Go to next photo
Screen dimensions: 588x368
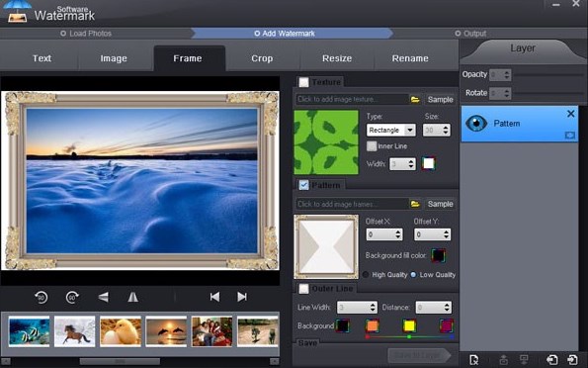click(x=242, y=297)
